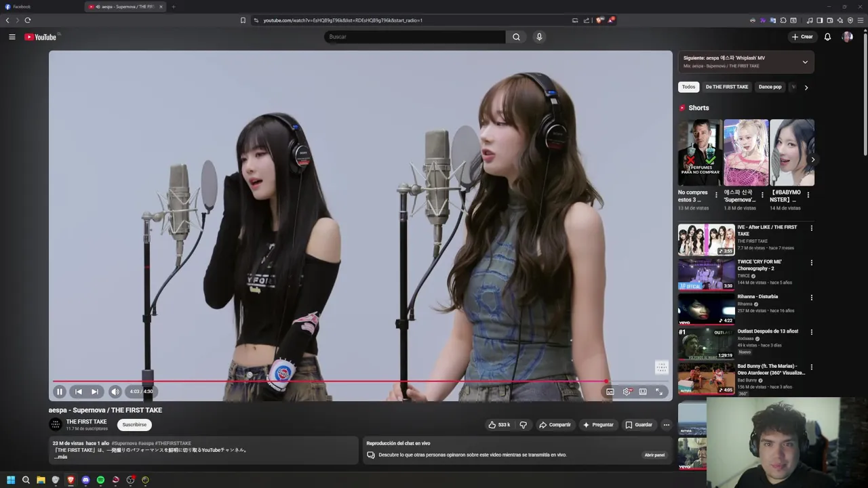Open TWICE CRY FOR ME video
Image resolution: width=868 pixels, height=488 pixels.
pyautogui.click(x=707, y=274)
